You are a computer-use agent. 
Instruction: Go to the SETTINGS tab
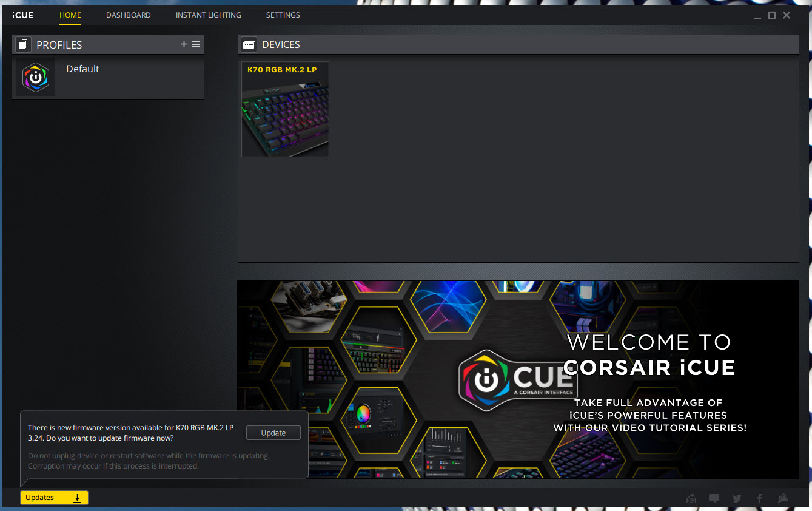(283, 15)
